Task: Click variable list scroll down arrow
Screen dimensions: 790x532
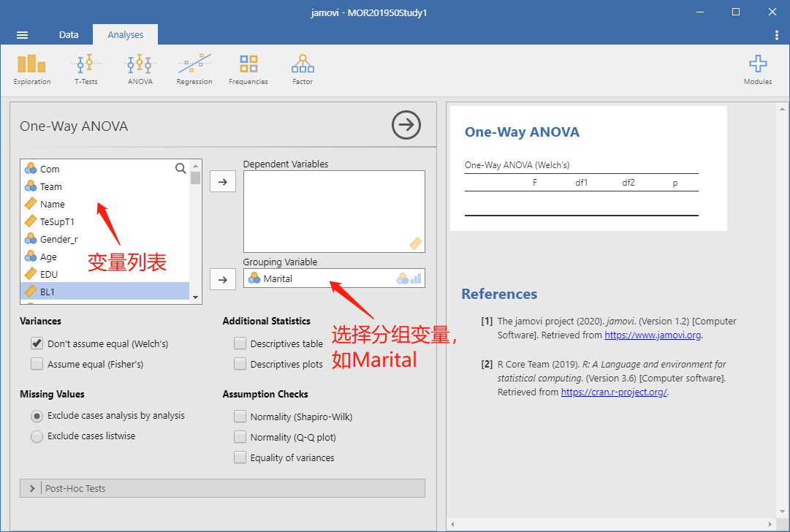Action: (x=195, y=297)
